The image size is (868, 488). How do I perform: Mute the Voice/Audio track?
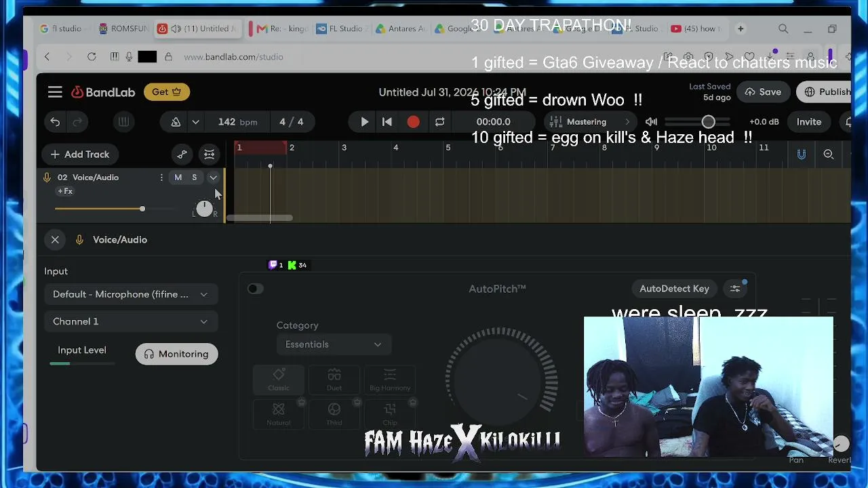(178, 178)
